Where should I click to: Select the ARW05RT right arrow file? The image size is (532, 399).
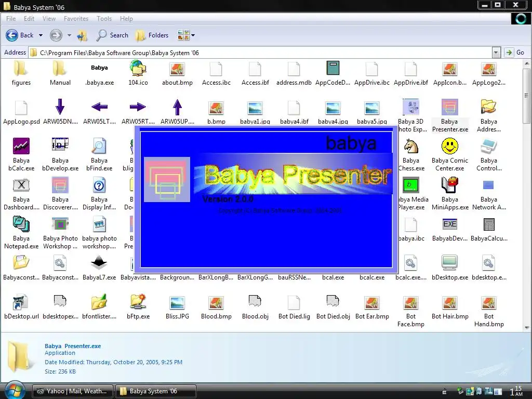click(138, 107)
